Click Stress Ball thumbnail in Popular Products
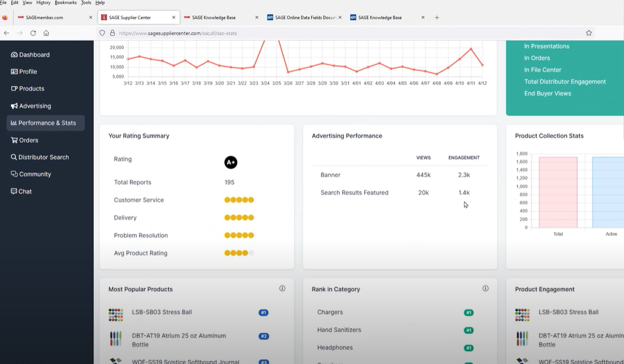Image resolution: width=624 pixels, height=364 pixels. coord(116,315)
